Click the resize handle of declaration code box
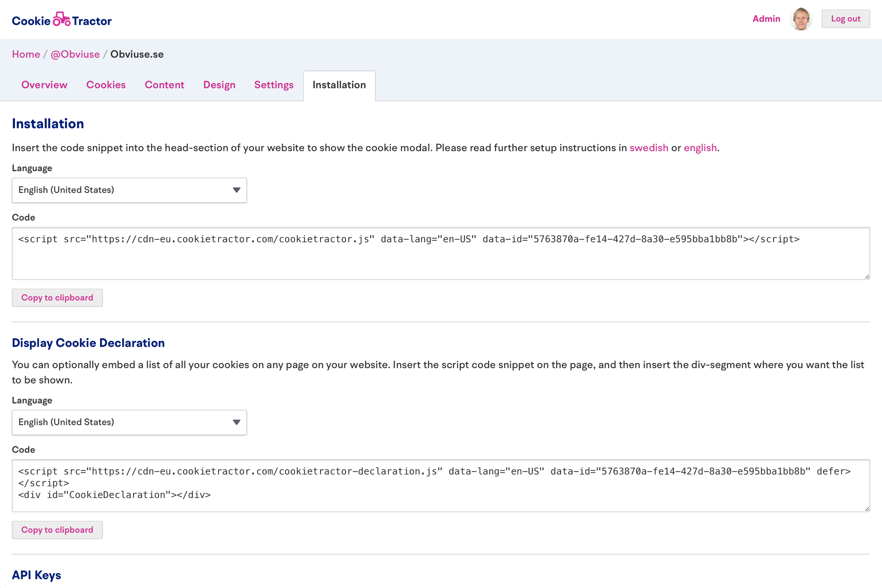Viewport: 882px width, 588px height. [x=867, y=509]
